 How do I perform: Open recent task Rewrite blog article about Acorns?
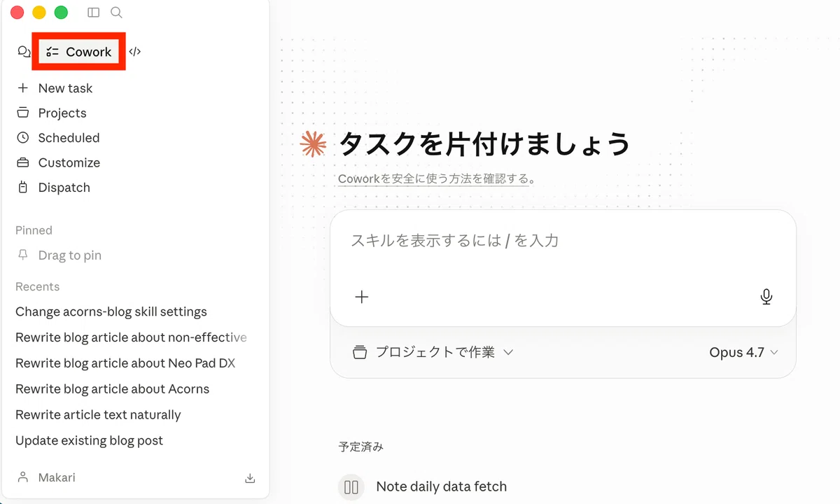pyautogui.click(x=113, y=389)
